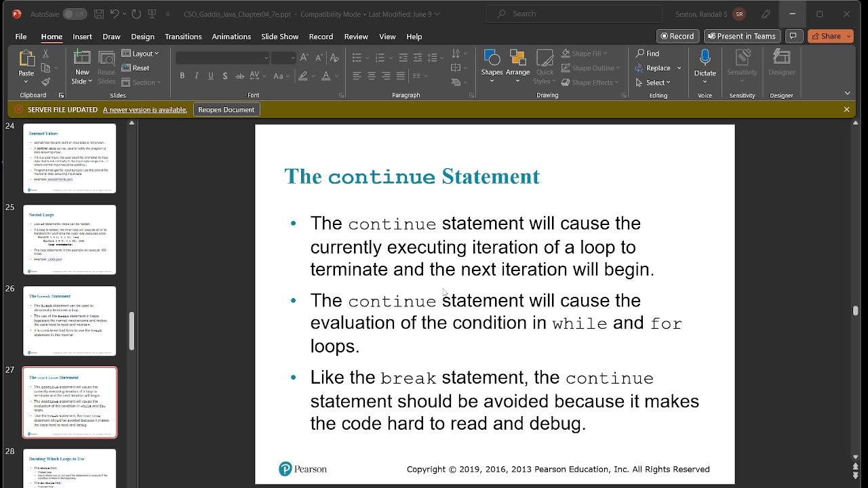Select slide 25 Nested Loops thumbnail
868x488 pixels.
coord(70,239)
